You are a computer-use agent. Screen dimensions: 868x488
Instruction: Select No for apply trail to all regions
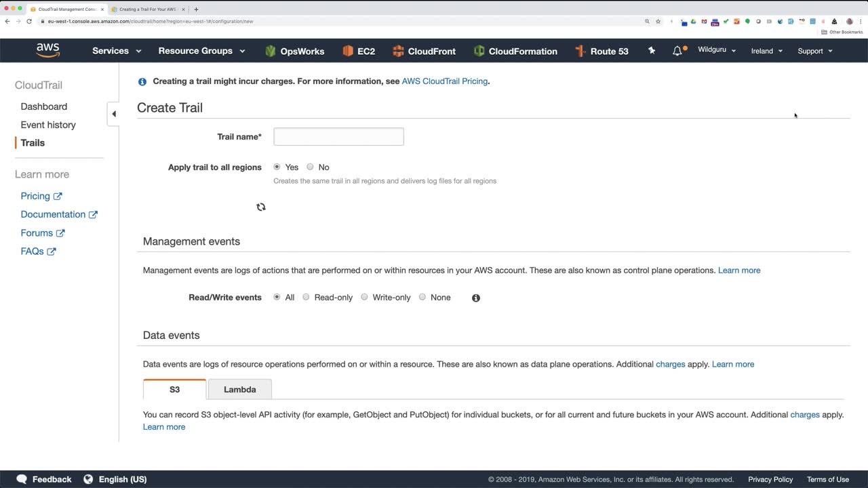coord(311,167)
